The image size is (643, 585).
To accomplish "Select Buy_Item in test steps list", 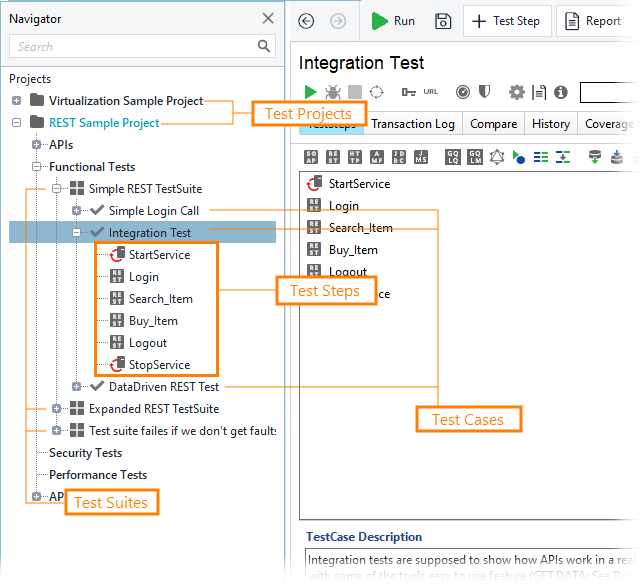I will coord(353,250).
